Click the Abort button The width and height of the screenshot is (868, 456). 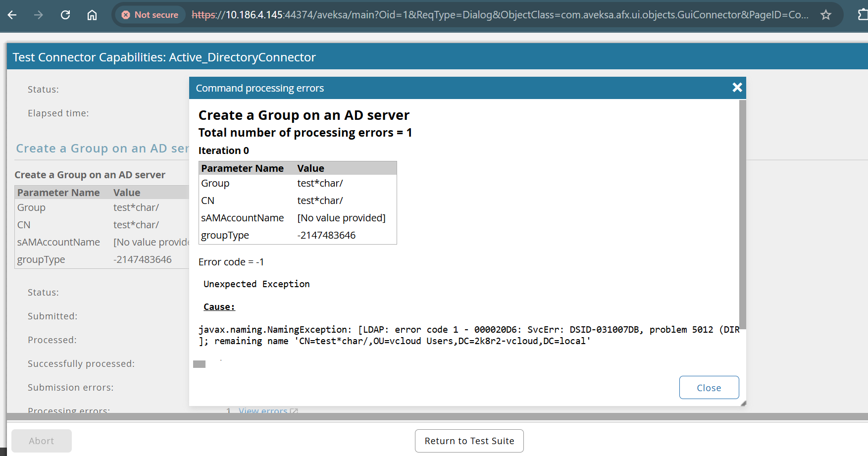coord(42,441)
